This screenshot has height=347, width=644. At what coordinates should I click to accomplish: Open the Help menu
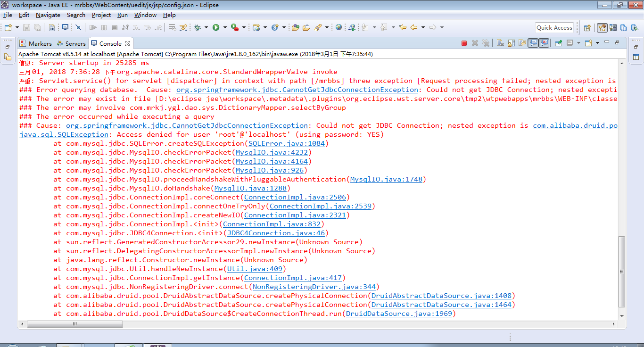(x=169, y=15)
